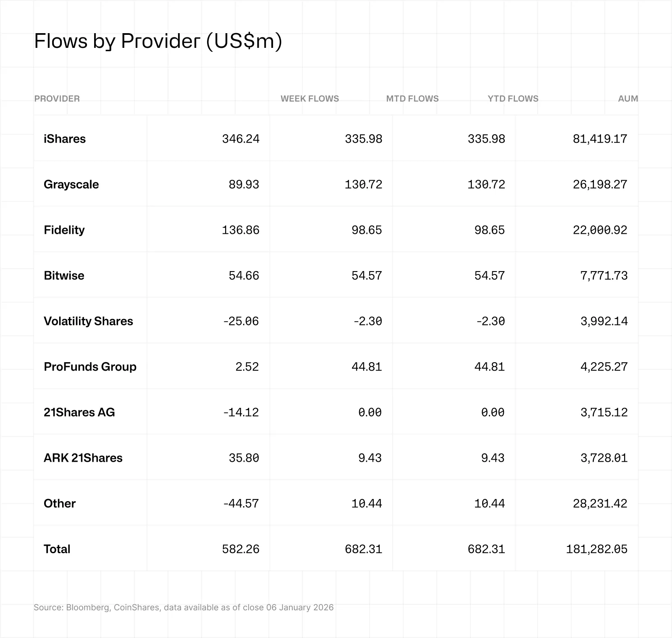Select the Other row label

tap(60, 503)
